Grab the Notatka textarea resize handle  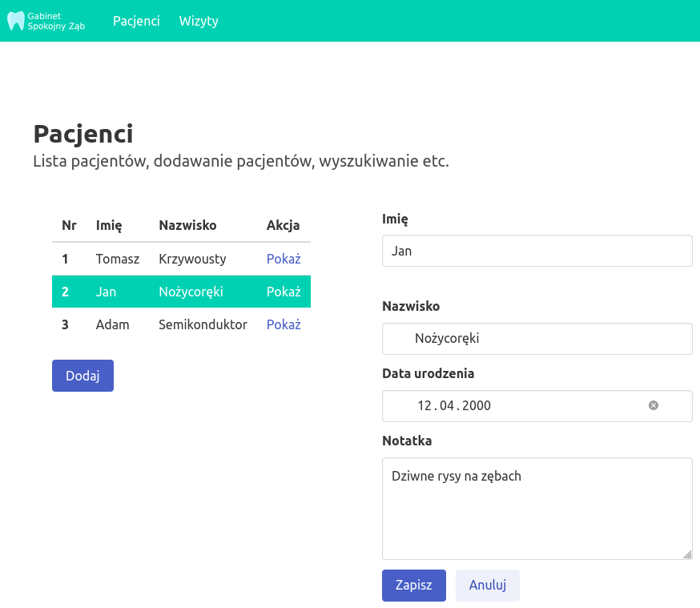tap(687, 554)
